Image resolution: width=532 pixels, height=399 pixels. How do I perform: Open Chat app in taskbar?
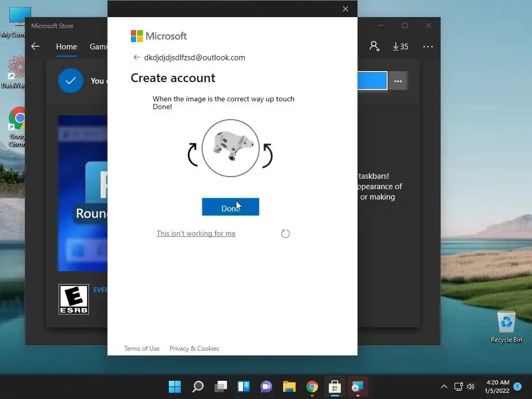(267, 387)
